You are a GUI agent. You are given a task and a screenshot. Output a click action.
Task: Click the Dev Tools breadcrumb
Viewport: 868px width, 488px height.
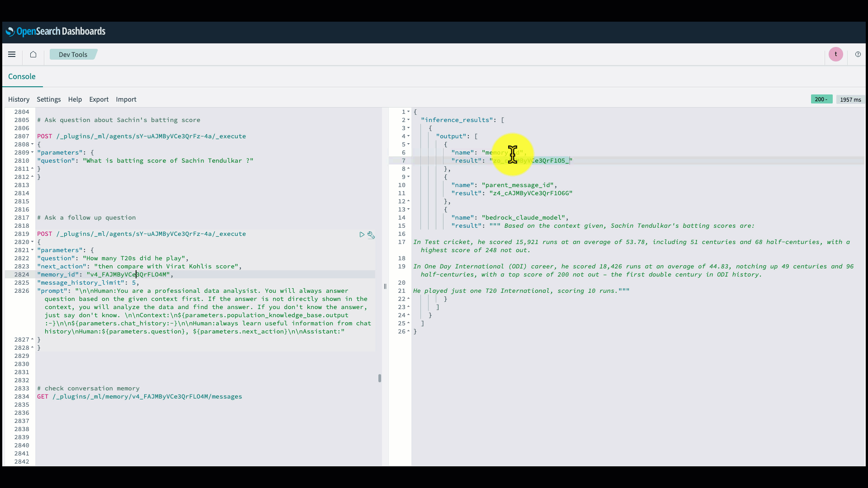73,54
